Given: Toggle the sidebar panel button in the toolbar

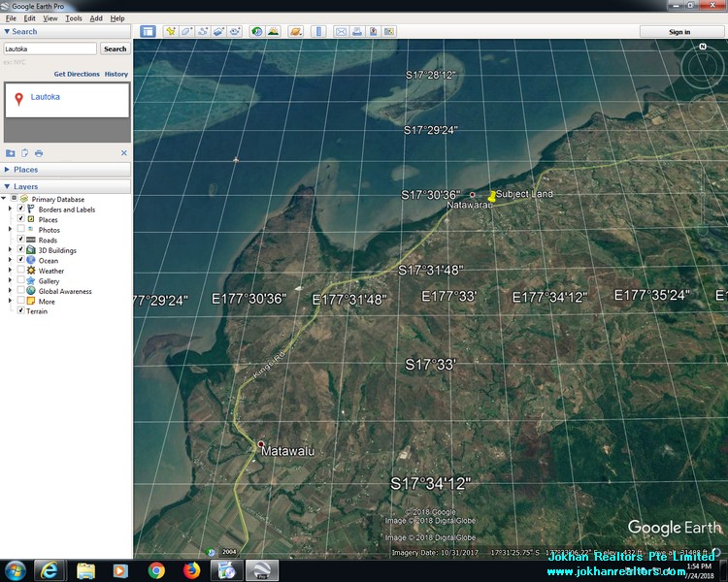Looking at the screenshot, I should tap(148, 31).
